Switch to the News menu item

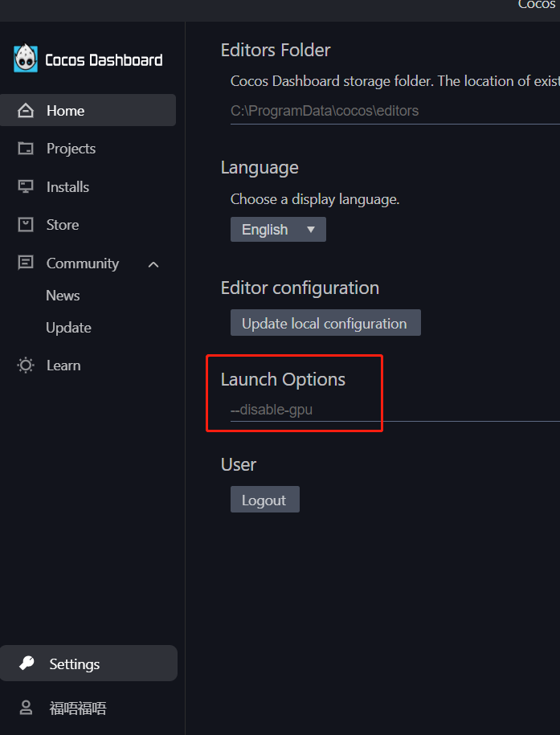pyautogui.click(x=63, y=295)
